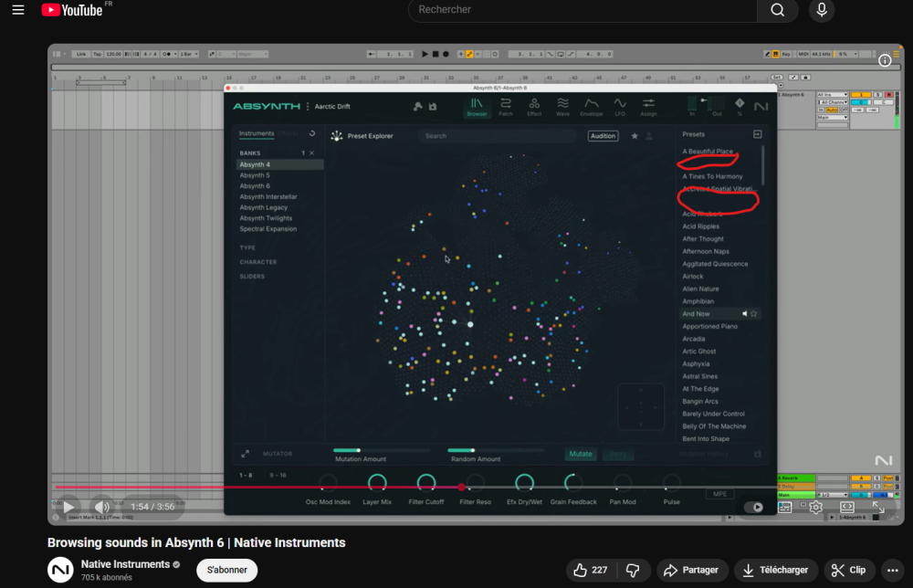Switch macros to page 1 - 8
Screen dimensions: 913x588
pyautogui.click(x=246, y=475)
